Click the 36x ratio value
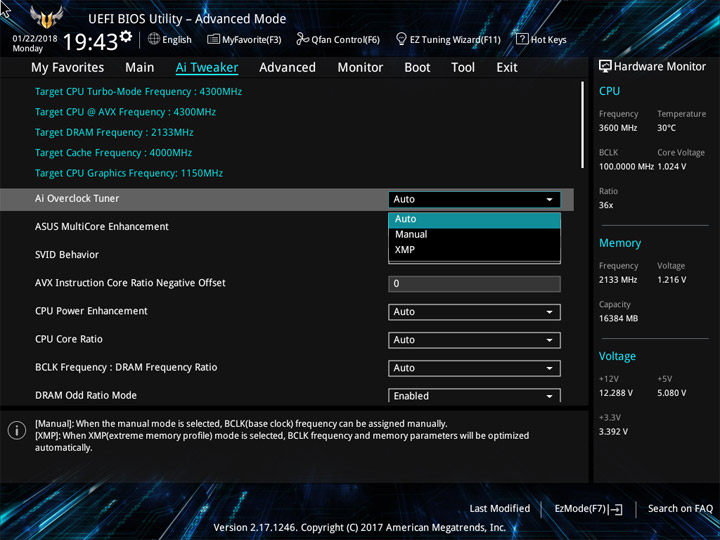The width and height of the screenshot is (720, 540). (606, 205)
